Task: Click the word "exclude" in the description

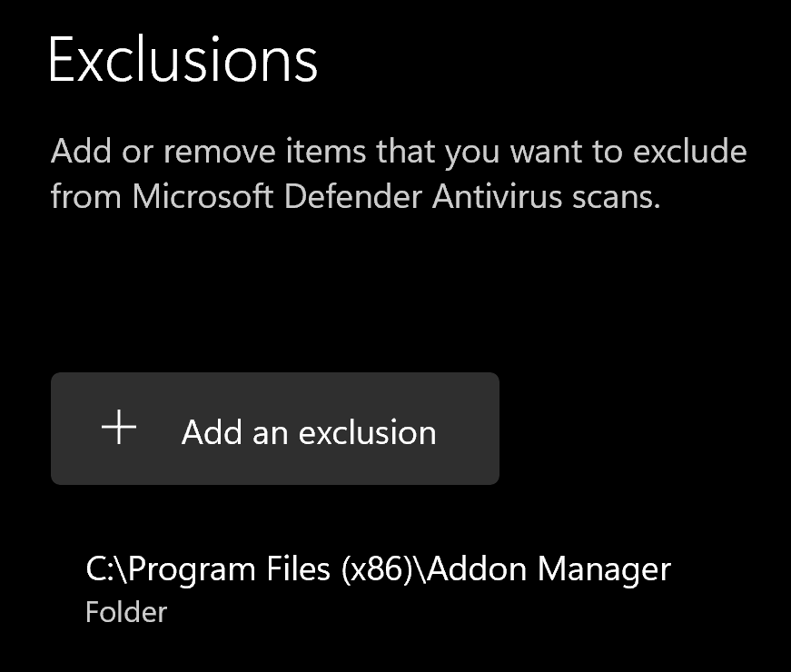Action: pyautogui.click(x=690, y=151)
